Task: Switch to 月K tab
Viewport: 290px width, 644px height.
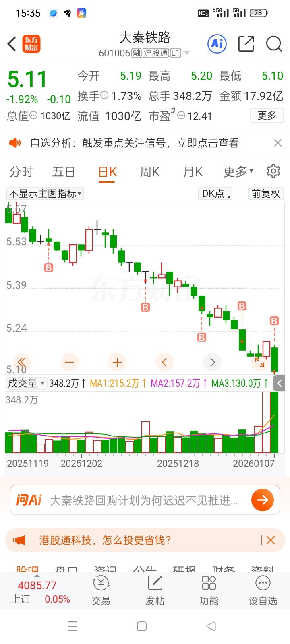Action: click(193, 172)
